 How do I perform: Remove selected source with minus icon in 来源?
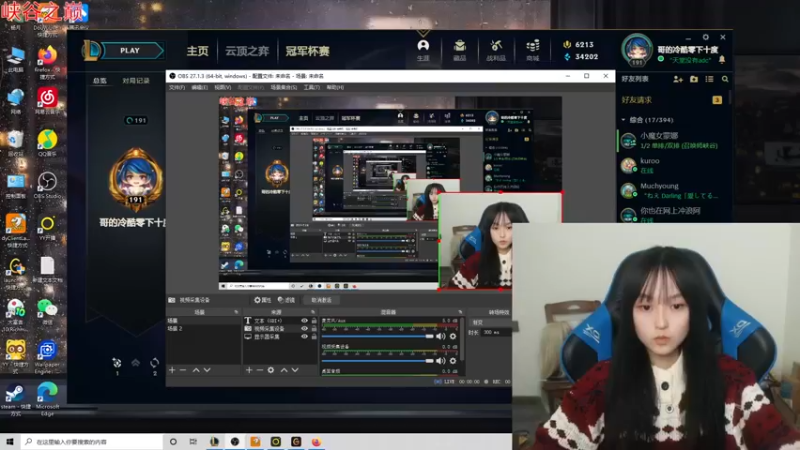[260, 370]
